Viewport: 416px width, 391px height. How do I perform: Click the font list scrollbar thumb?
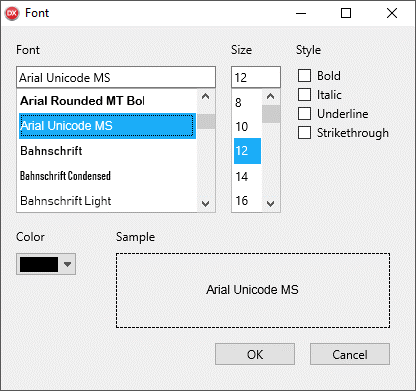click(x=206, y=121)
